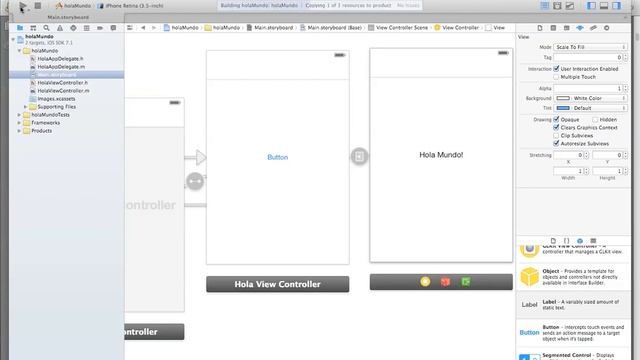Screen dimensions: 640x360
Task: Open the Log navigator
Action: point(113,28)
